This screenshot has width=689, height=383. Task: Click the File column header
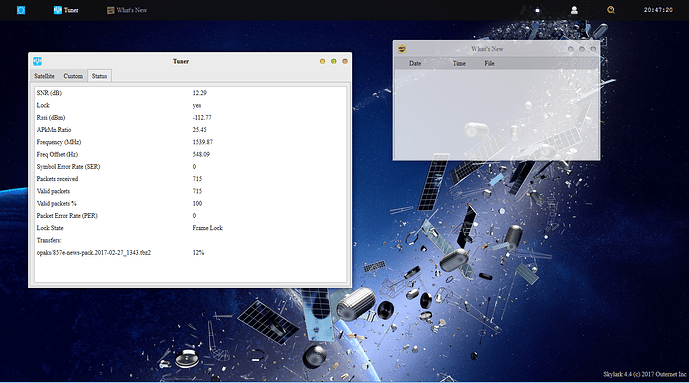(x=489, y=63)
